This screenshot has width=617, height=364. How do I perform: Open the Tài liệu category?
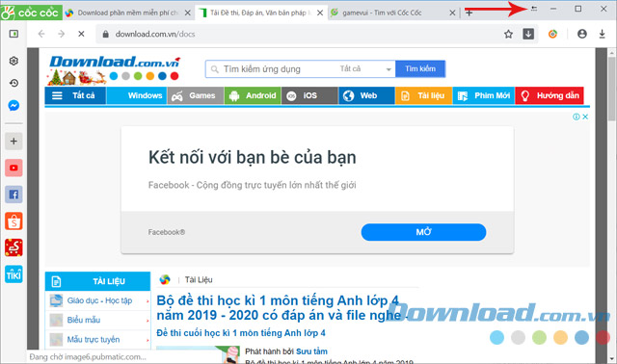point(424,95)
